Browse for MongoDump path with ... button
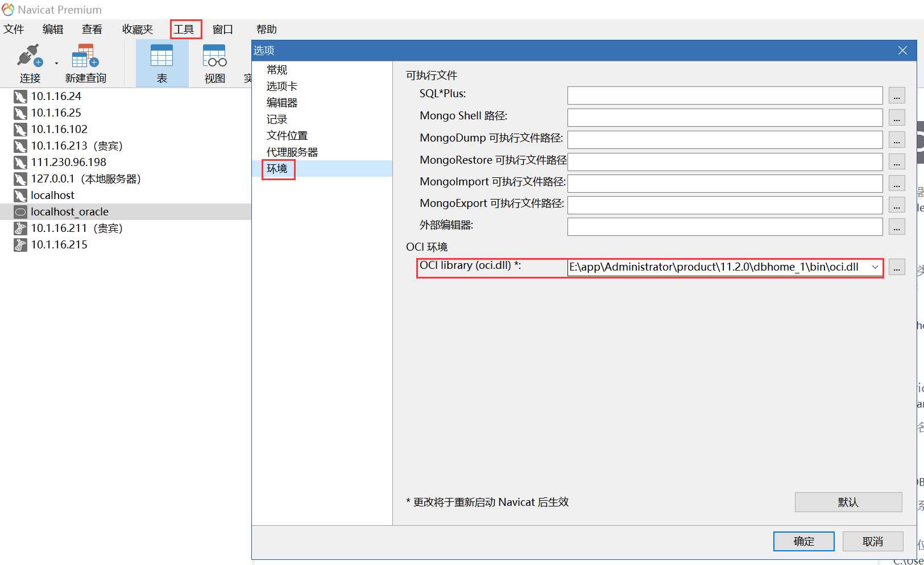 (897, 140)
